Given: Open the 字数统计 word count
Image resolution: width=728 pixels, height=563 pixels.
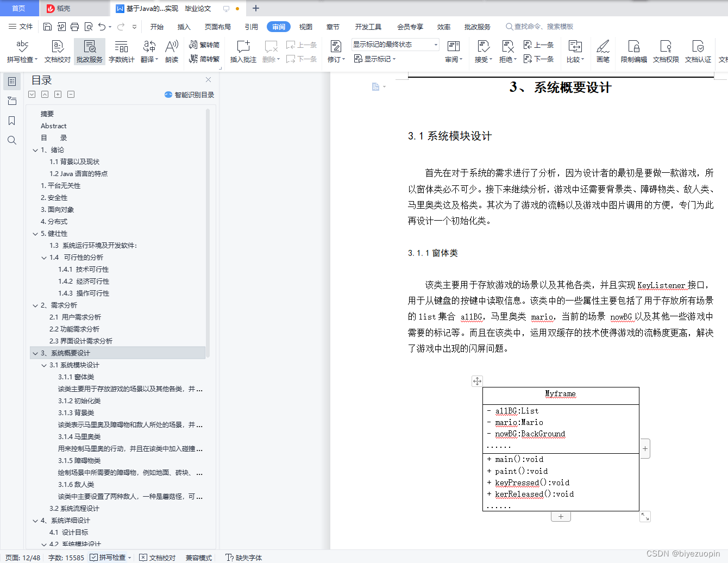Looking at the screenshot, I should point(122,51).
